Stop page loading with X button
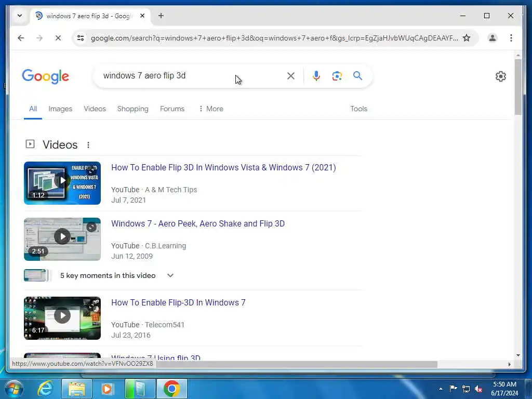This screenshot has height=399, width=532. coord(58,38)
